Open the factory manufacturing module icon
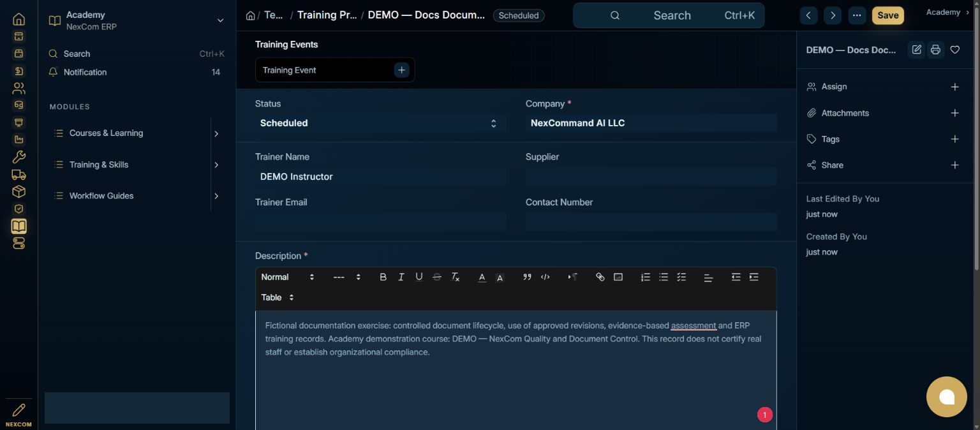Viewport: 980px width, 430px height. [x=19, y=140]
